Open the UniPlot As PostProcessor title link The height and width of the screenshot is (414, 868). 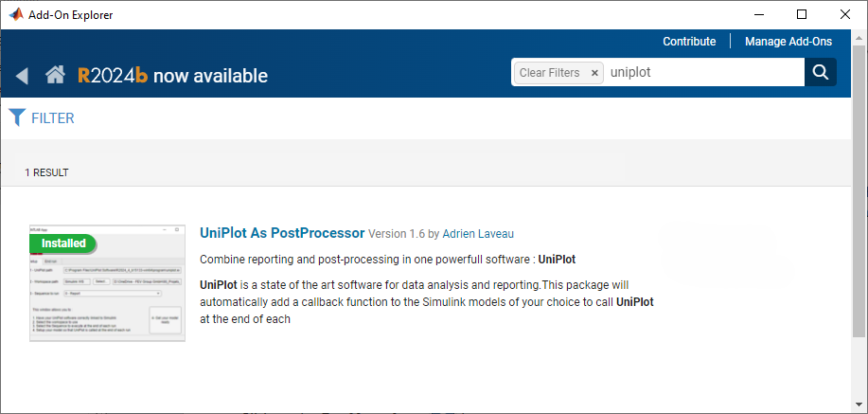coord(282,233)
